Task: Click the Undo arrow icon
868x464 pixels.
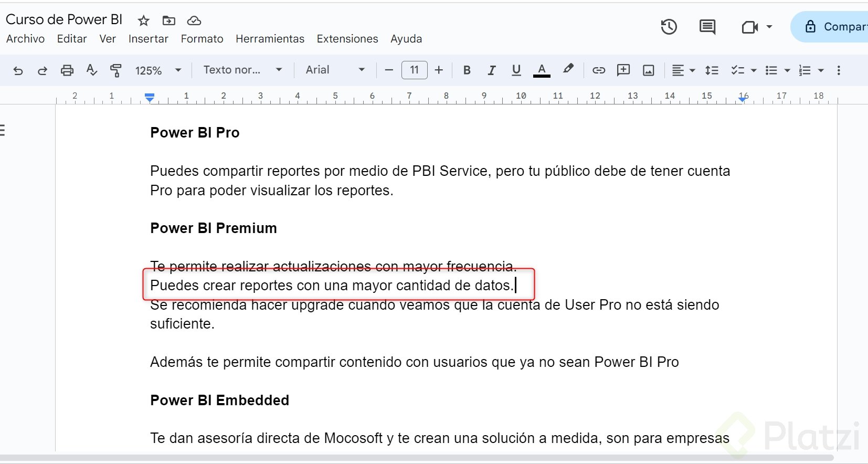Action: coord(18,70)
